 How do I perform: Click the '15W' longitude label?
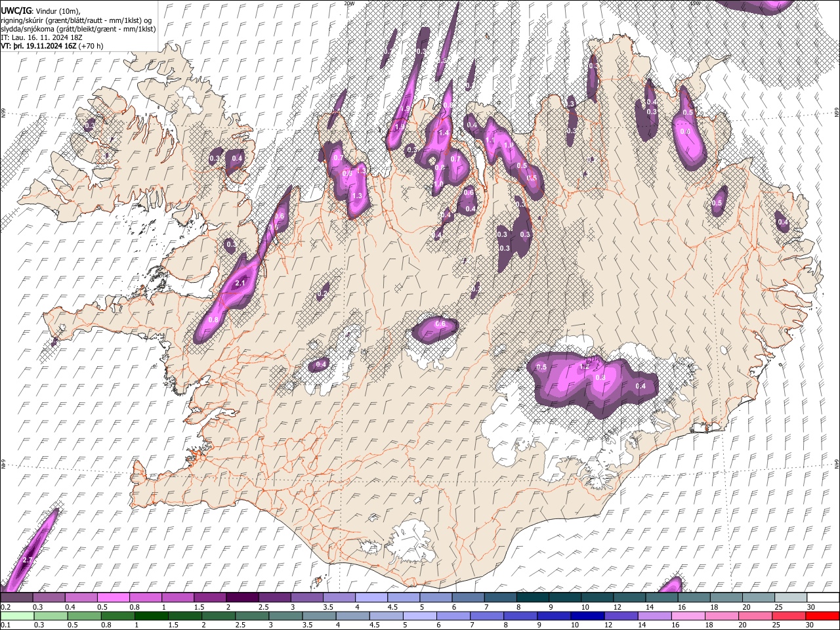click(x=695, y=3)
